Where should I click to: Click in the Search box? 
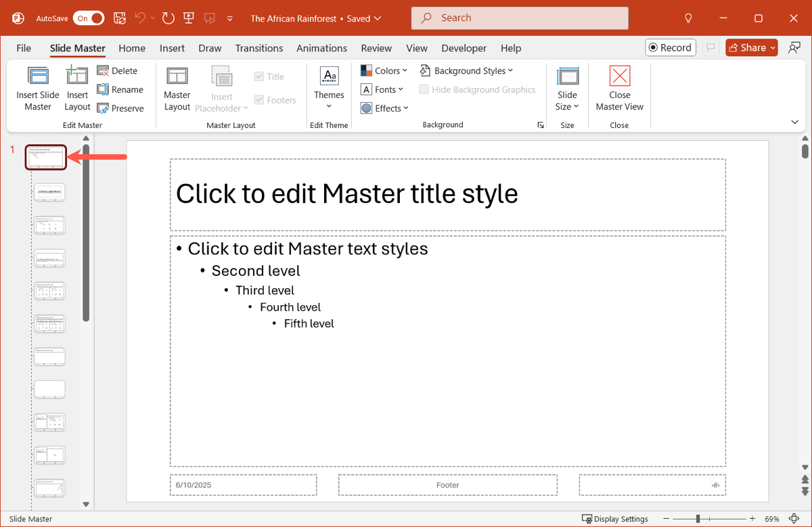point(520,18)
